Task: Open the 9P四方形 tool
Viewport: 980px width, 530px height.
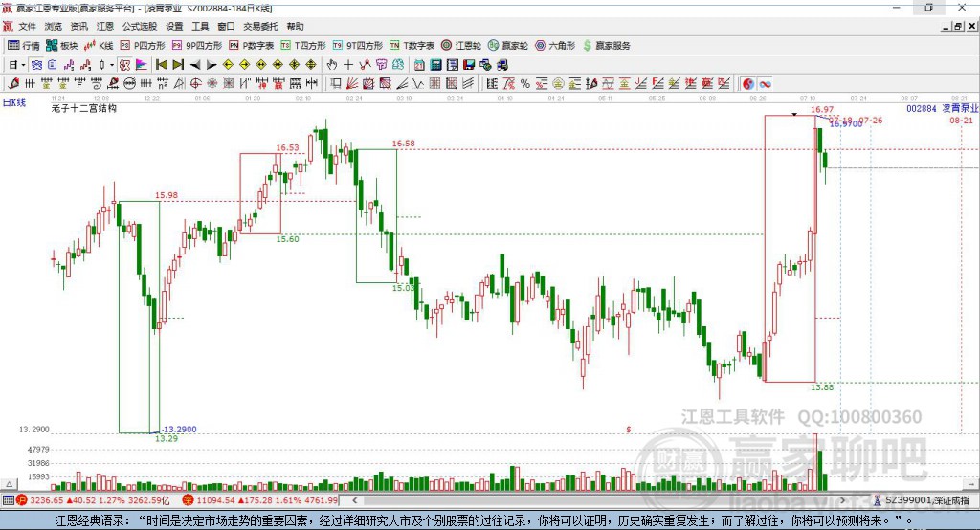Action: (197, 46)
